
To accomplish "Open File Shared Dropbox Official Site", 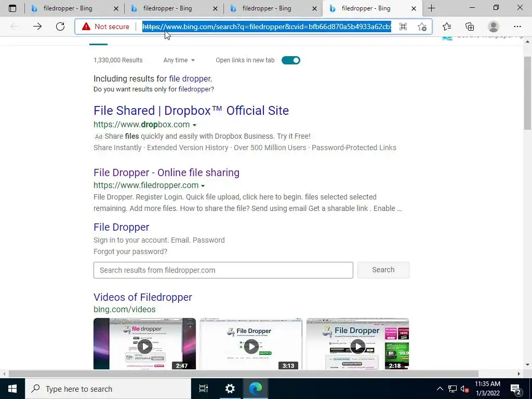I will 191,111.
